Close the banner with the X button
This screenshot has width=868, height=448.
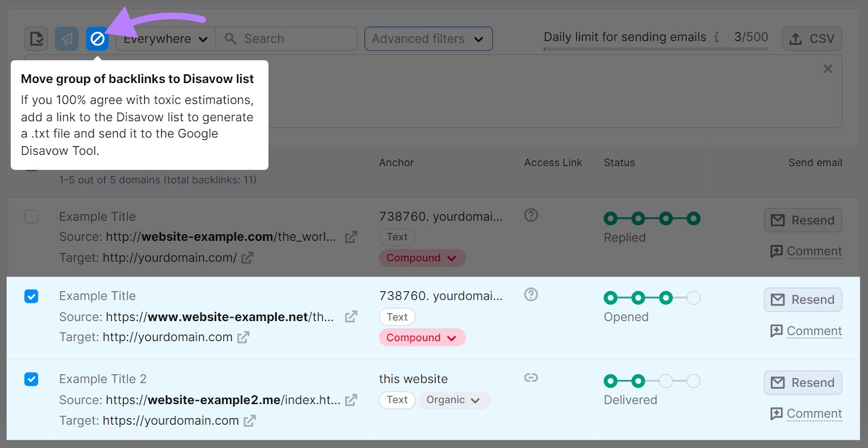[827, 69]
